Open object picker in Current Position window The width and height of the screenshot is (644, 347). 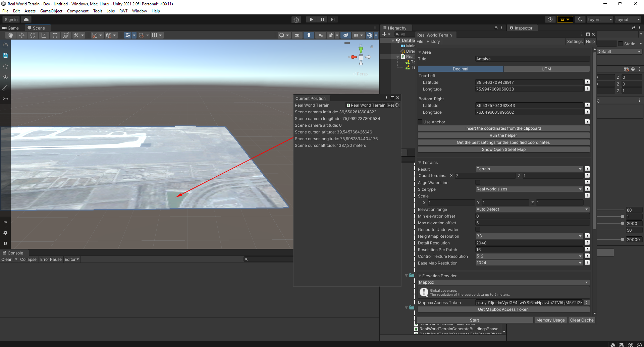tap(397, 105)
